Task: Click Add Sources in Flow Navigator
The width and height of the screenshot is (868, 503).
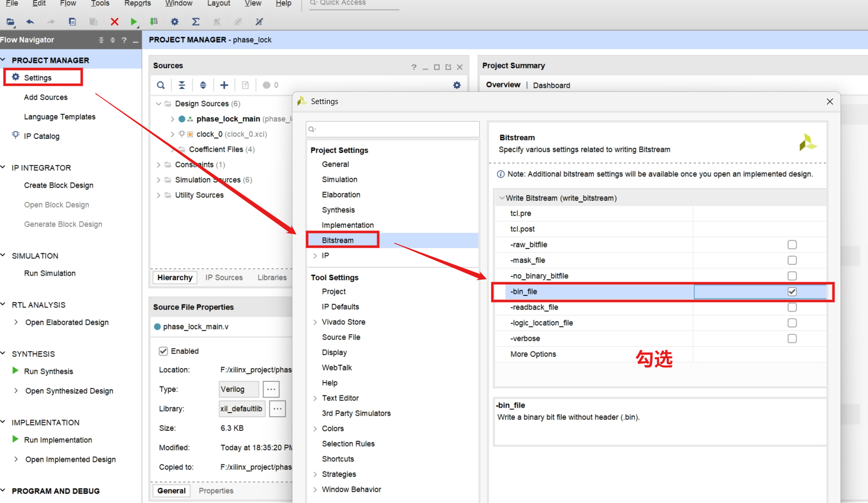Action: coord(46,97)
